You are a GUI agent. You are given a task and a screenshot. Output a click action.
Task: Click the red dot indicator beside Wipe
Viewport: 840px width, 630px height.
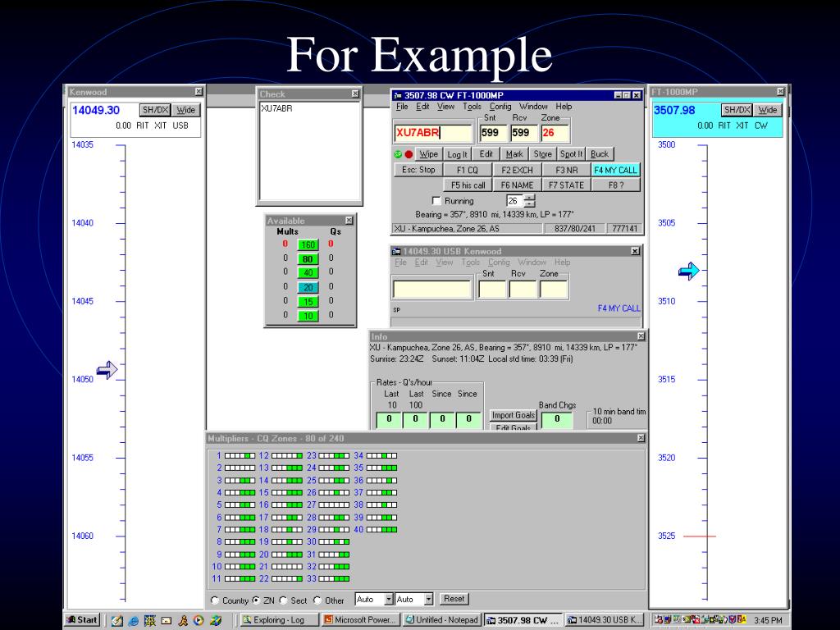409,154
